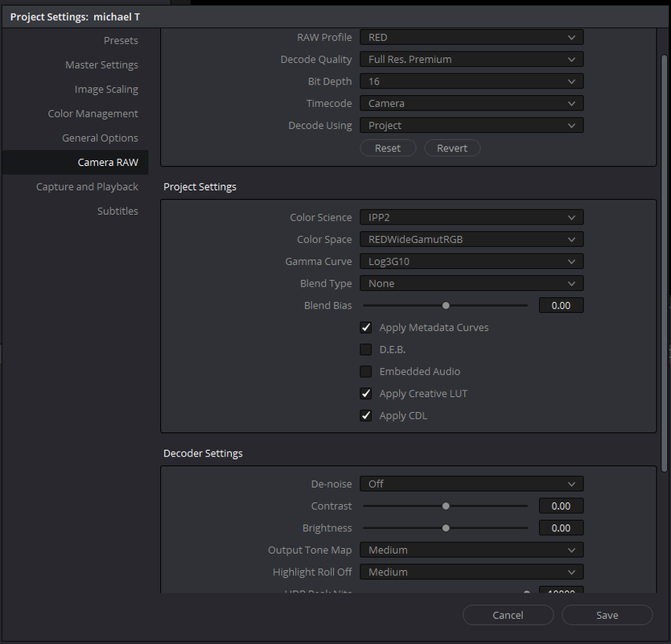Go to Master Settings section

[101, 64]
